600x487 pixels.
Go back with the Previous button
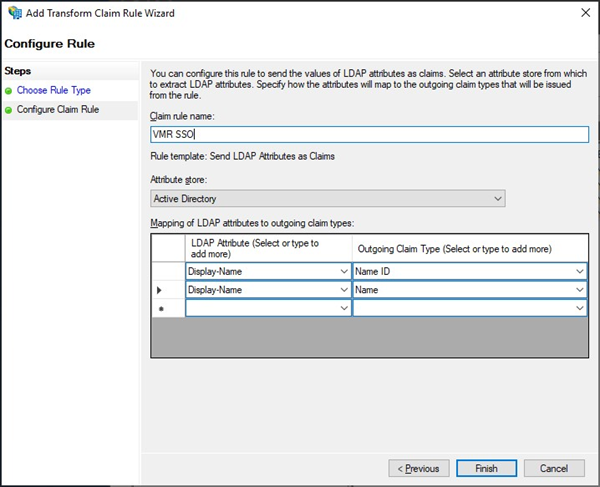pyautogui.click(x=418, y=468)
